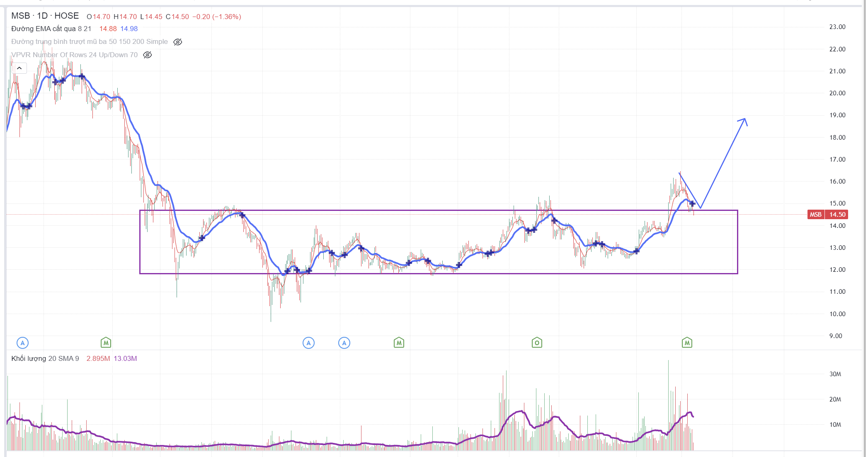
Task: Select the Khối lượng 20 SMA 9 legend
Action: pos(45,358)
